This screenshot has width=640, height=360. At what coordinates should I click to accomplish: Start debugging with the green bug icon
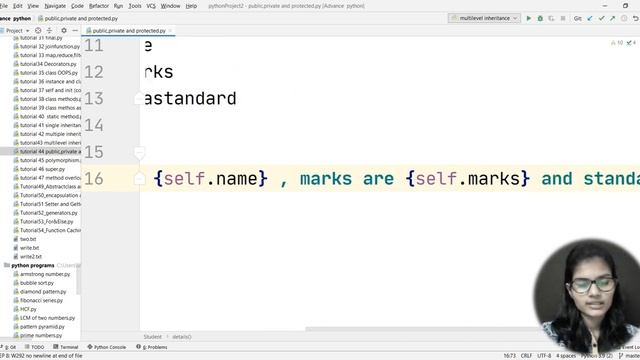coord(540,18)
